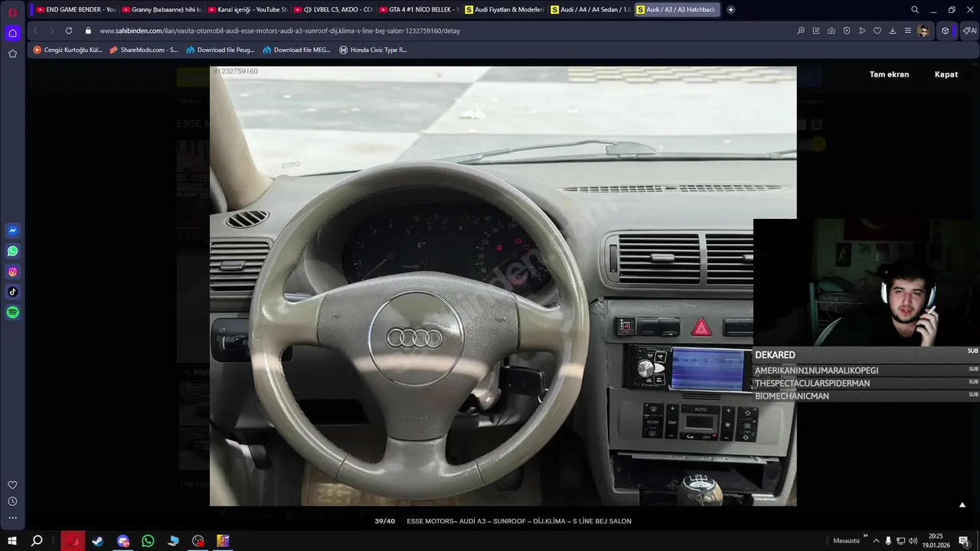
Task: Open TikTok in the sidebar
Action: click(x=12, y=292)
